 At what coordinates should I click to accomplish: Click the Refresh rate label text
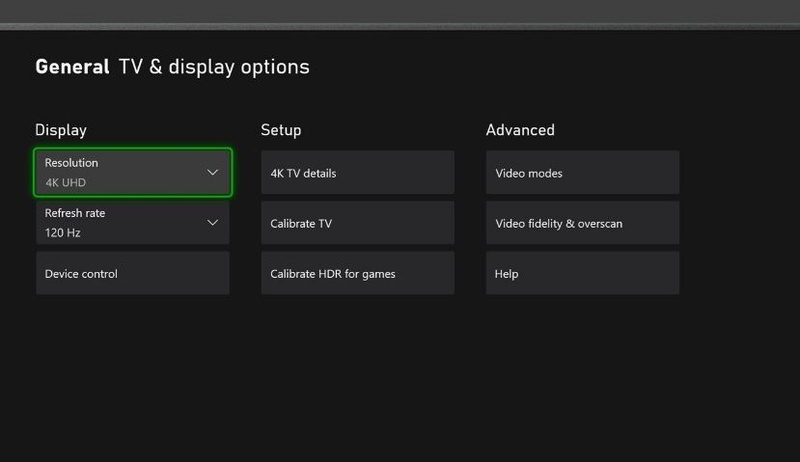pyautogui.click(x=75, y=213)
